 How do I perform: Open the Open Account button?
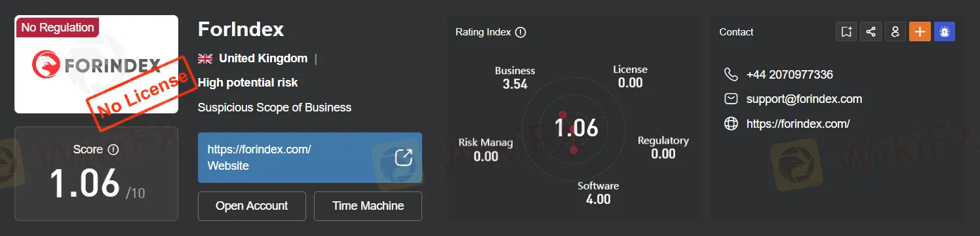(x=252, y=206)
